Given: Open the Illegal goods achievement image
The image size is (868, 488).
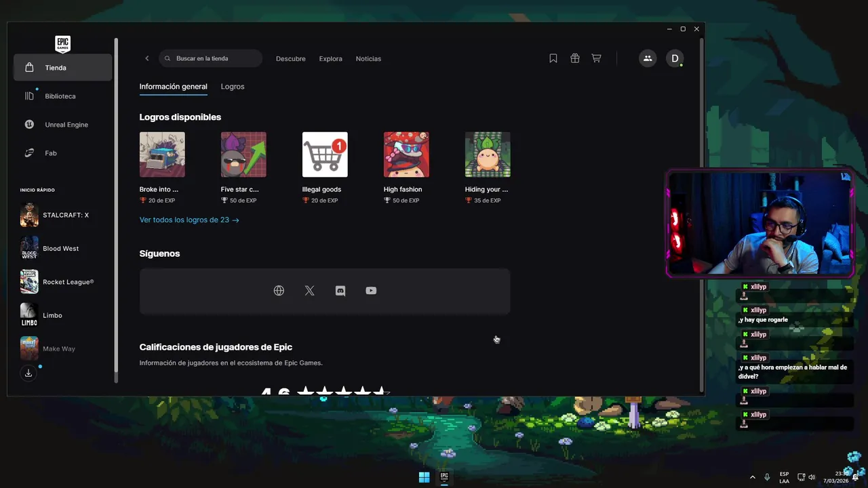Looking at the screenshot, I should 325,155.
